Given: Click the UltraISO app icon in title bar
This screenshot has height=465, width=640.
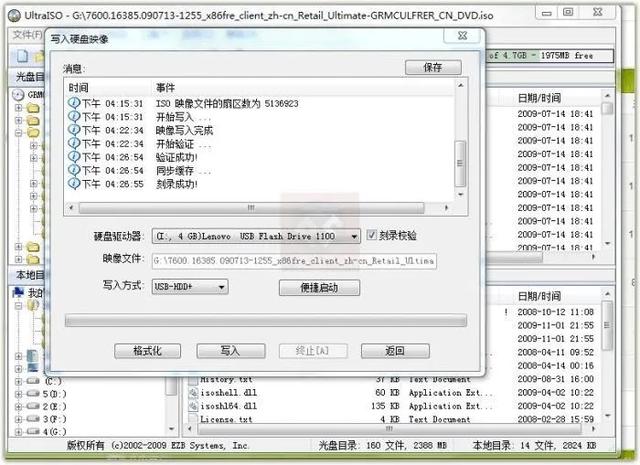Looking at the screenshot, I should 15,16.
